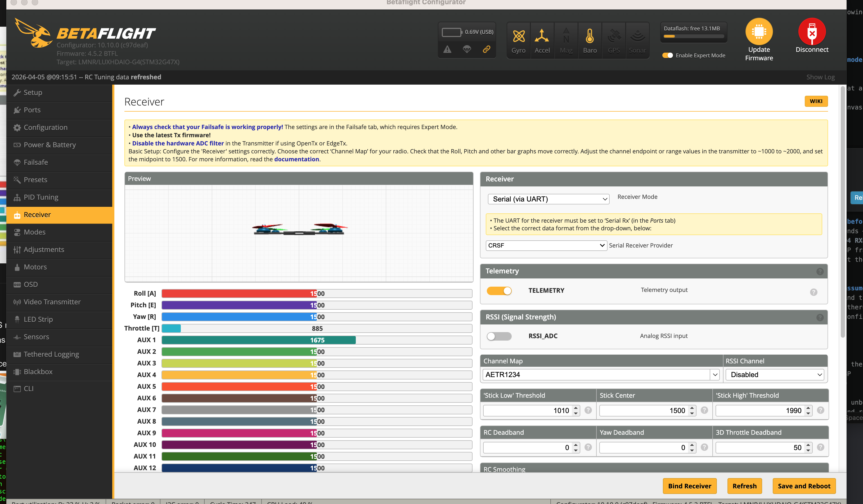
Task: Click the red Disconnect USB icon
Action: coord(811,31)
